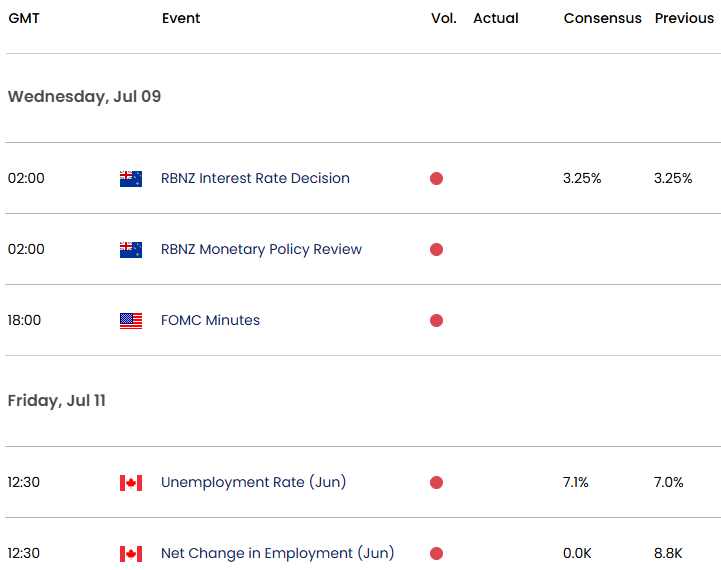This screenshot has width=721, height=570.
Task: Click the Vol. column header
Action: tap(443, 19)
